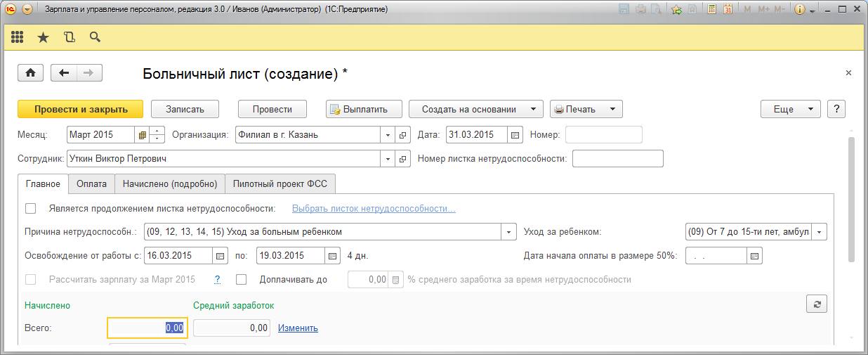Open the 'Создать на основании' dropdown
868x355 pixels.
click(475, 109)
